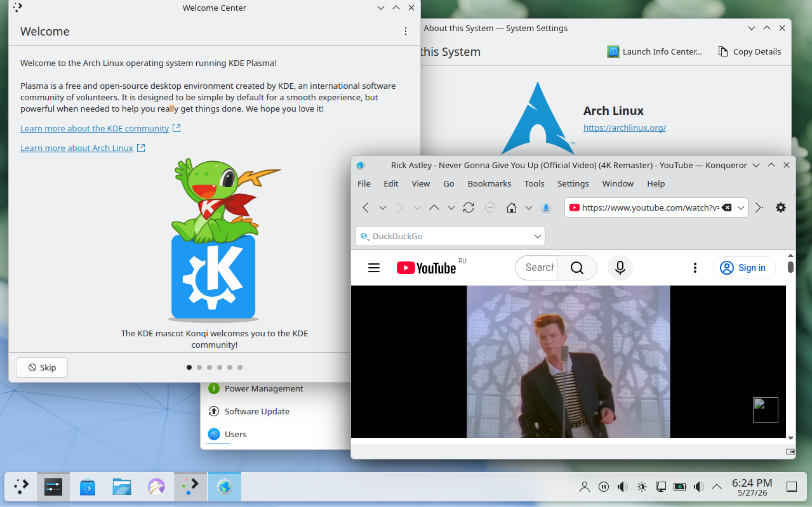Select Users in the System Settings sidebar
Screen dimensions: 812x507
236,434
